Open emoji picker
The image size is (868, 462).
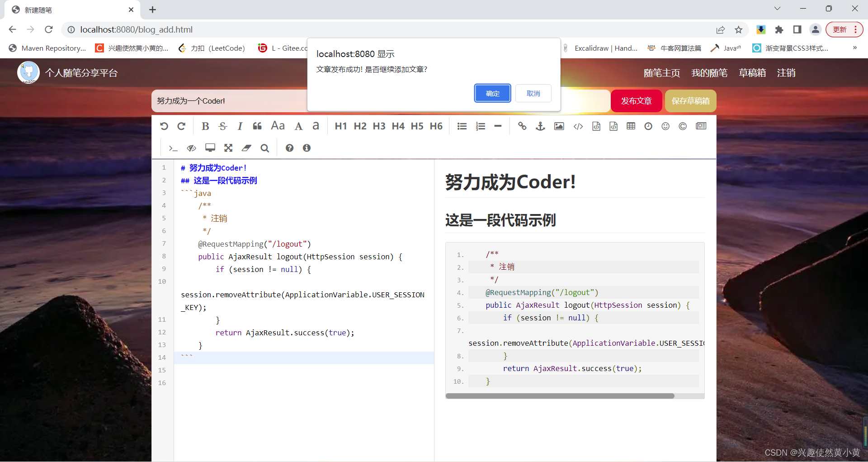pyautogui.click(x=665, y=126)
